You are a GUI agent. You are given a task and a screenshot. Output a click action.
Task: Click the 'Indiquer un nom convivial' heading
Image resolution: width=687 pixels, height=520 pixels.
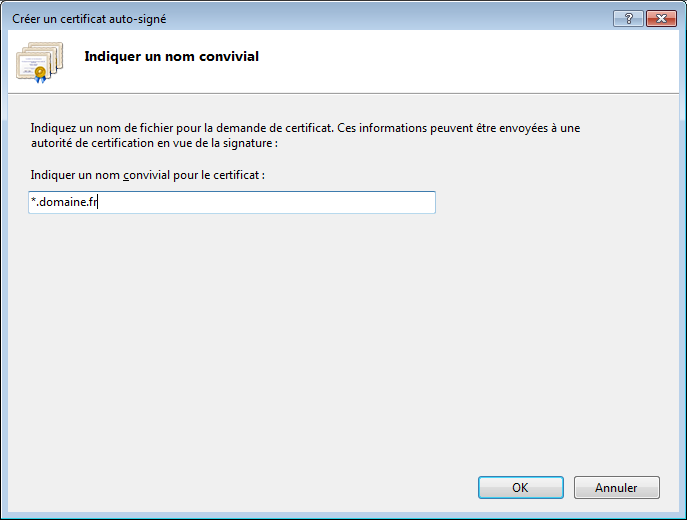(172, 57)
